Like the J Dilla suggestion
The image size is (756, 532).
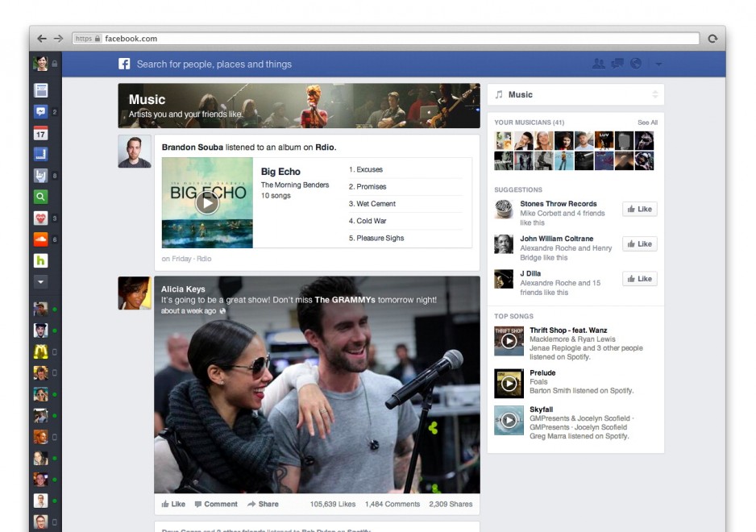[x=639, y=279]
